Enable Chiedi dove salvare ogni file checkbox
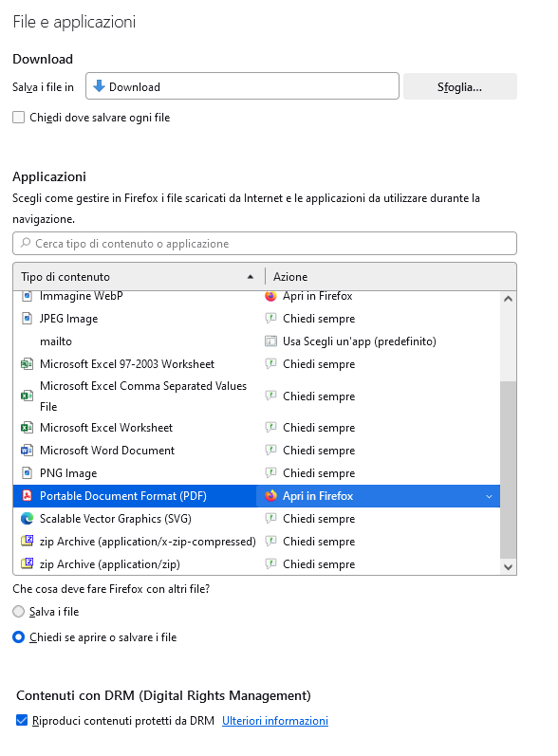This screenshot has height=756, width=558. pyautogui.click(x=18, y=118)
